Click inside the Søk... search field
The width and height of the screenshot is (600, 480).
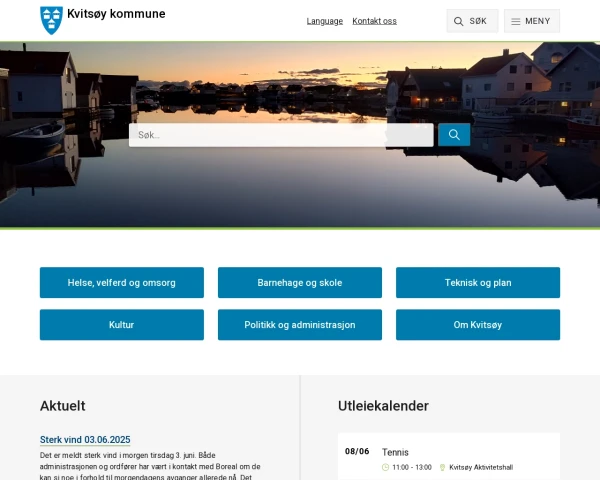pos(281,135)
